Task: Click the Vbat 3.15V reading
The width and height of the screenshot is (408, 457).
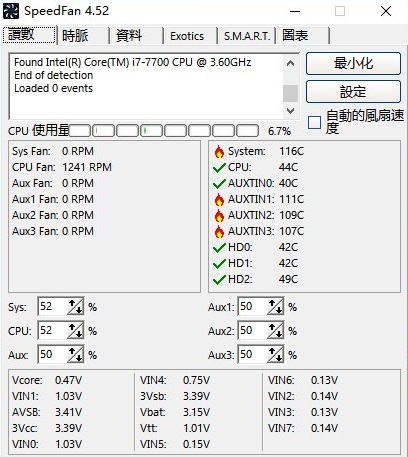Action: point(175,412)
